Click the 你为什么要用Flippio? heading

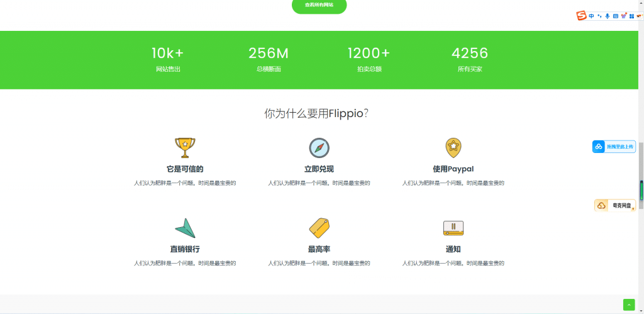(x=316, y=114)
